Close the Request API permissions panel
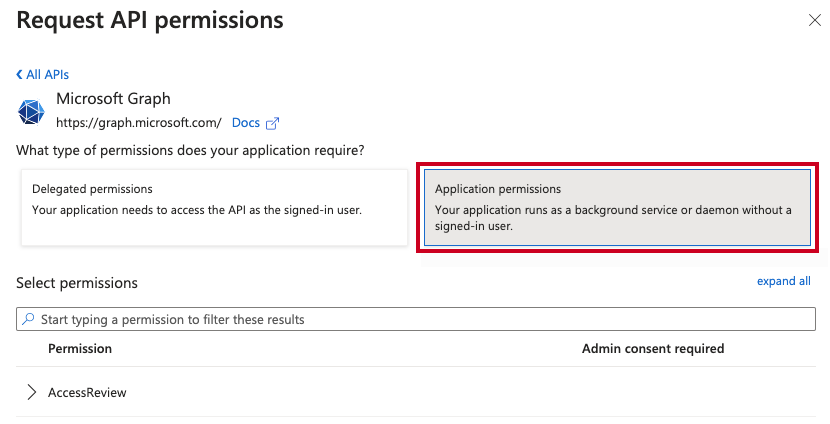830x424 pixels. 815,20
